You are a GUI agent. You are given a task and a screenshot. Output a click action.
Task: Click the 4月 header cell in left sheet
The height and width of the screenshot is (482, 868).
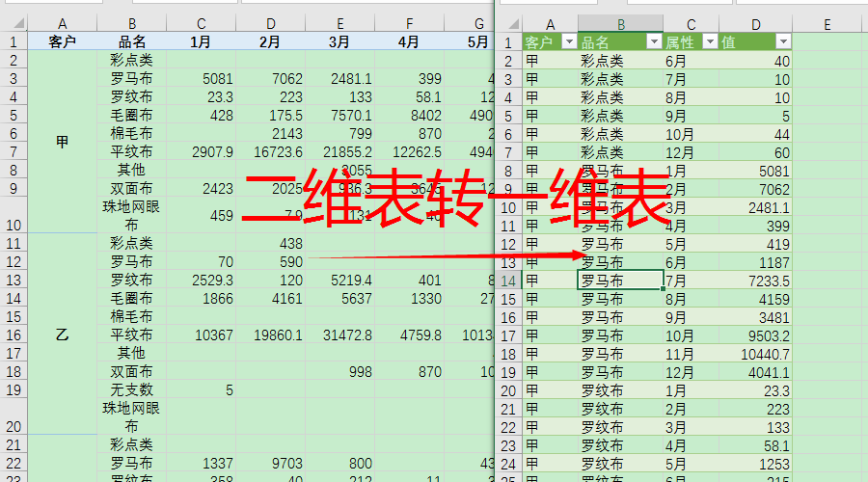tap(409, 41)
